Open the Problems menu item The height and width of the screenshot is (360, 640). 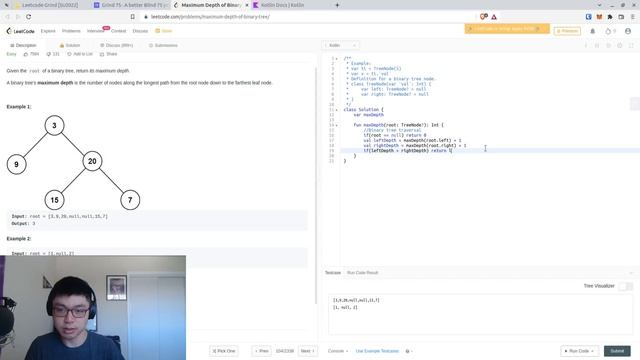pos(71,31)
